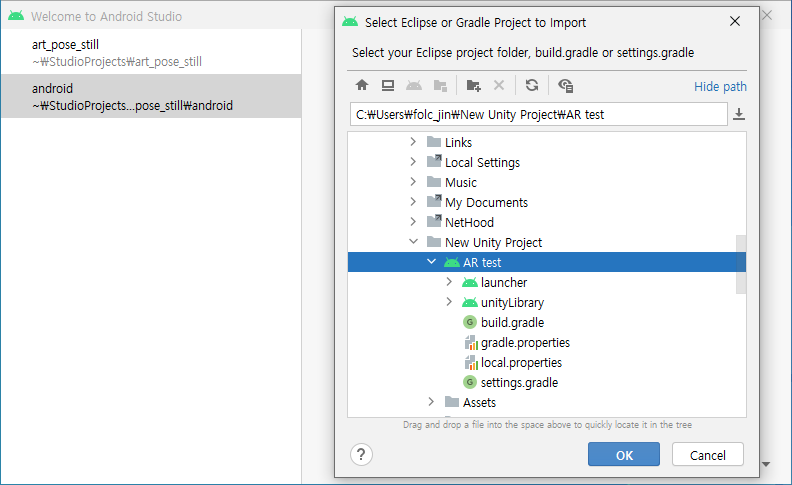This screenshot has height=485, width=792.
Task: Confirm import with the OK button
Action: click(624, 455)
